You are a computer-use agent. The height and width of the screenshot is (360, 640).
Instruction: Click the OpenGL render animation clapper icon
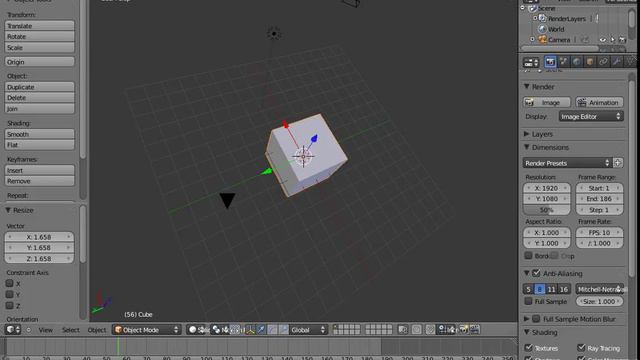[x=475, y=330]
